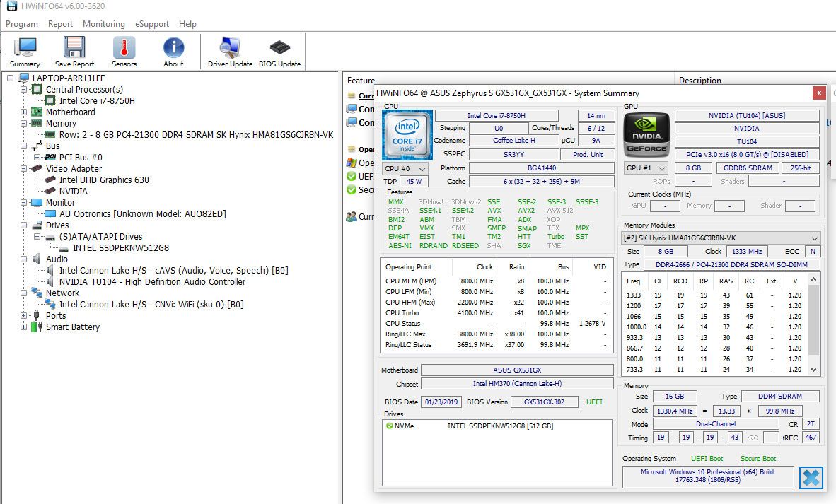
Task: Expand the PCI Bus #0 node
Action: pyautogui.click(x=37, y=157)
